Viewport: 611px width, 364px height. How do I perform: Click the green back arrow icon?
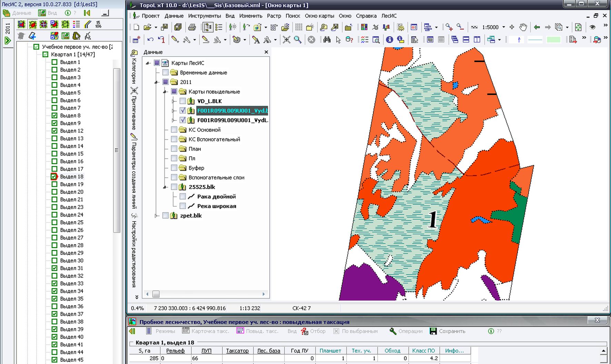pos(537,27)
